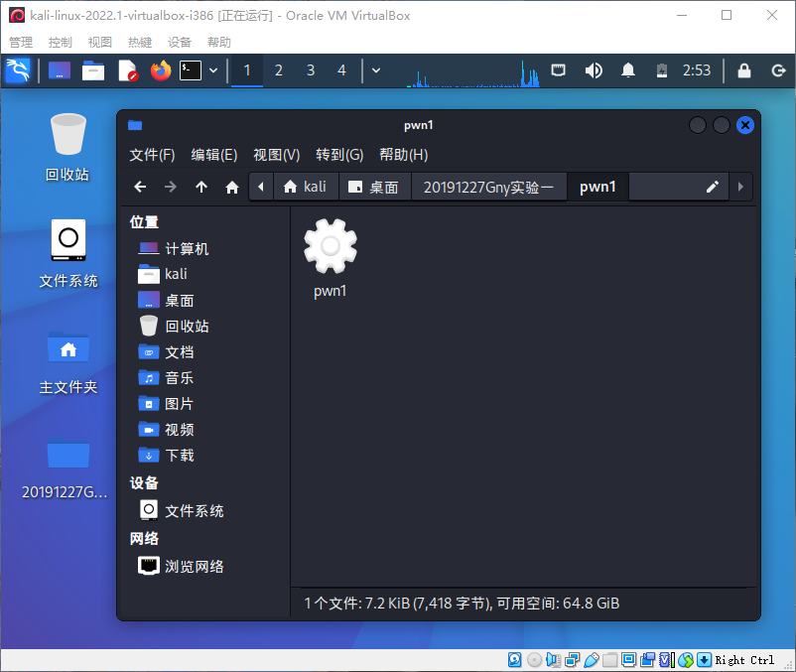
Task: Open the 文件(F) menu
Action: coord(152,154)
